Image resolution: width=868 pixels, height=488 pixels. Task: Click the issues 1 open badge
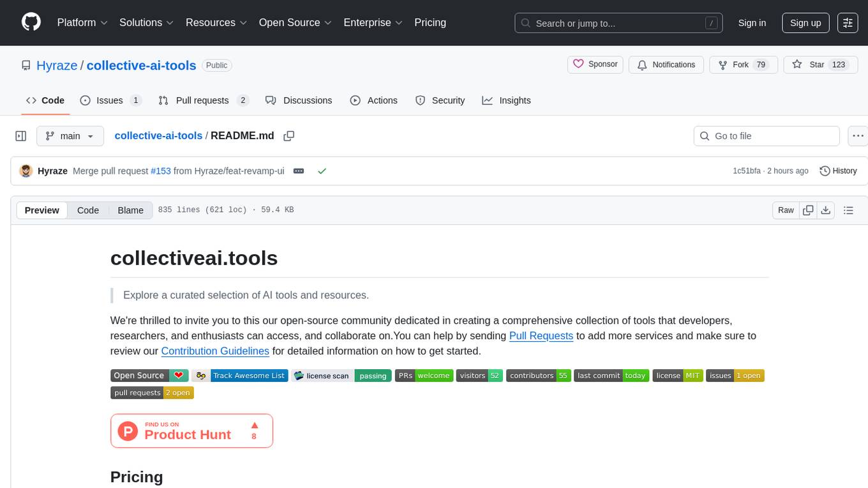735,376
